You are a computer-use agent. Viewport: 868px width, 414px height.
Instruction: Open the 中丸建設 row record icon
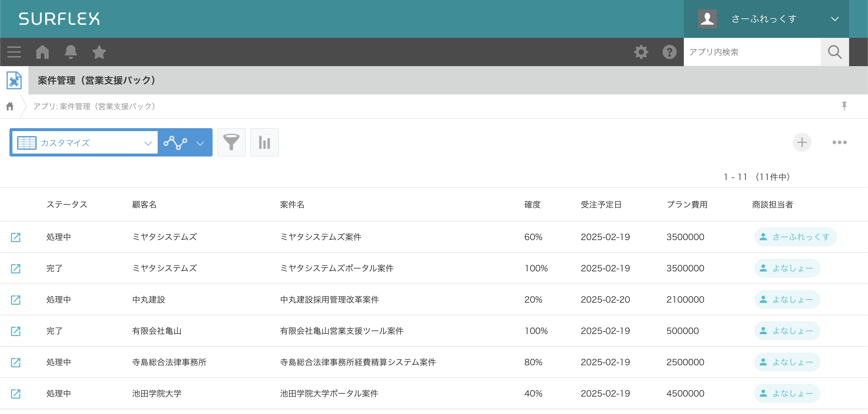pos(16,299)
